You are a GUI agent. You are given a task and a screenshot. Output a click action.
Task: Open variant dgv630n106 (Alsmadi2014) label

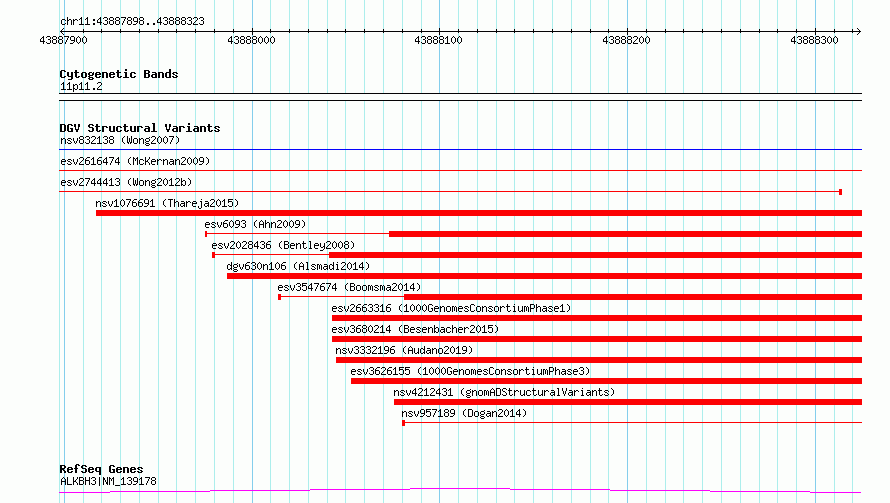pyautogui.click(x=298, y=266)
